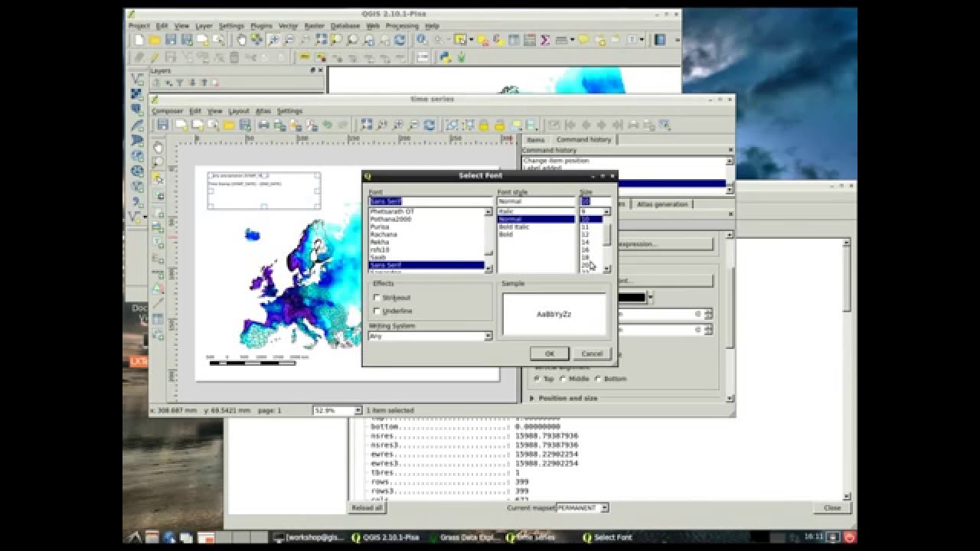Click the Undo icon in the composer toolbar
Image resolution: width=980 pixels, height=551 pixels.
(x=327, y=125)
